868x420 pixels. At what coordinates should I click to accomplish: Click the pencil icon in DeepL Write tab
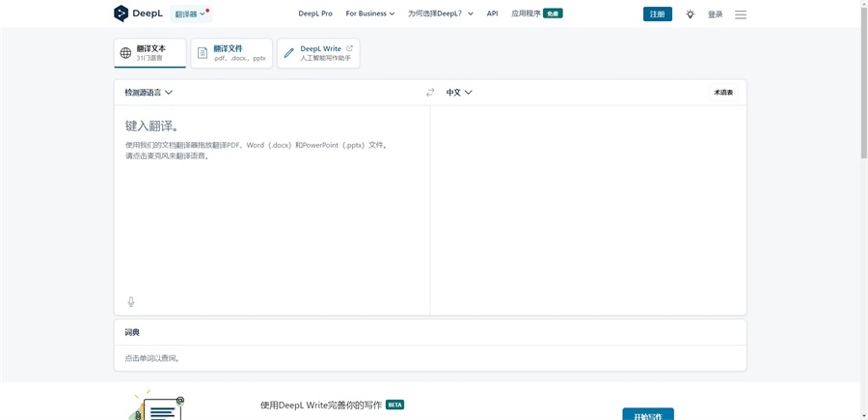[289, 53]
